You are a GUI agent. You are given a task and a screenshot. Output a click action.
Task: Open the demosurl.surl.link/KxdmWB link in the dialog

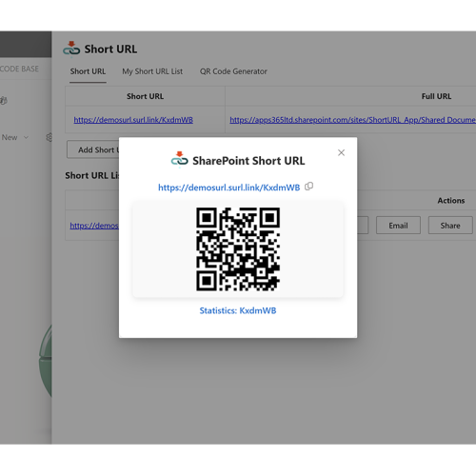pos(228,188)
